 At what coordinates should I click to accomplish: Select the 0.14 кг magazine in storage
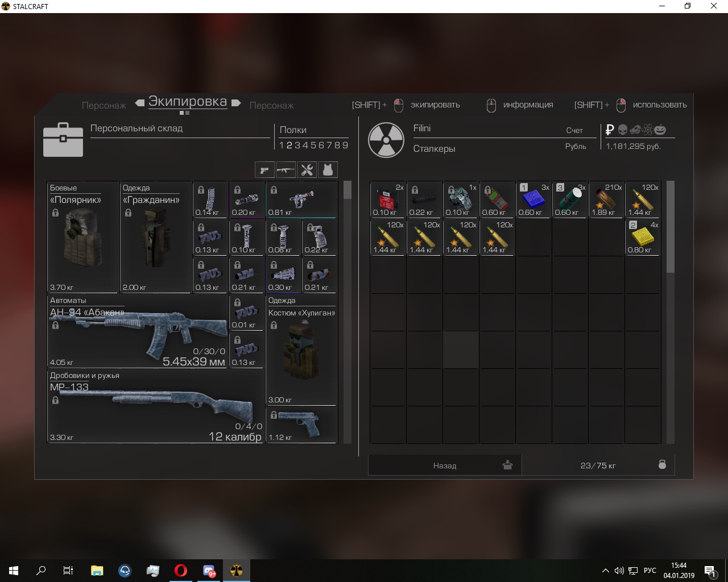pos(210,199)
